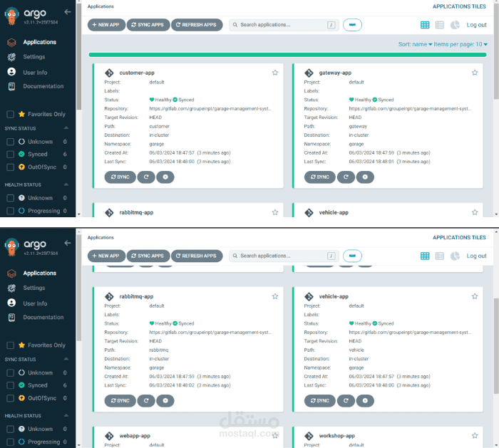Image resolution: width=499 pixels, height=448 pixels.
Task: Open gateway-app card title
Action: tap(335, 73)
